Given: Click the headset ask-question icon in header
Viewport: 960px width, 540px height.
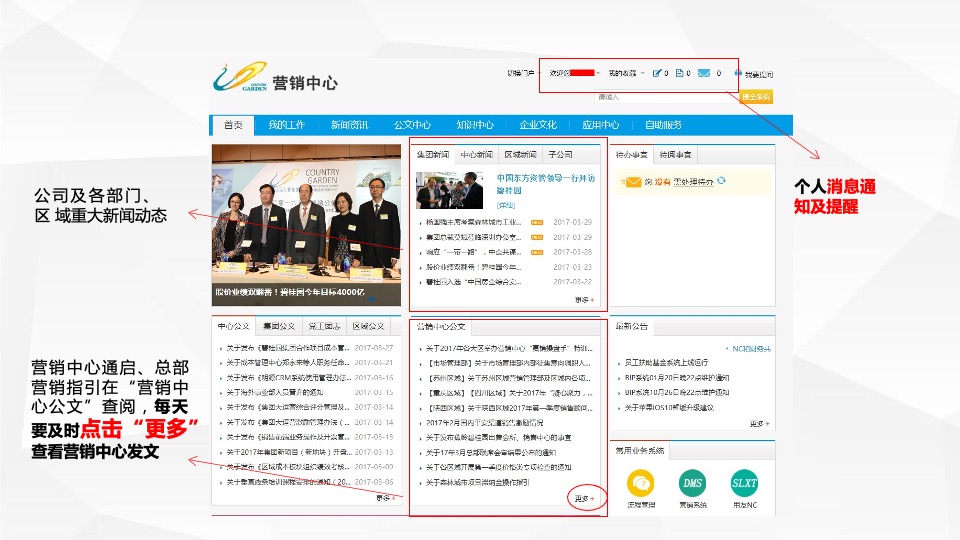Looking at the screenshot, I should click(x=738, y=73).
